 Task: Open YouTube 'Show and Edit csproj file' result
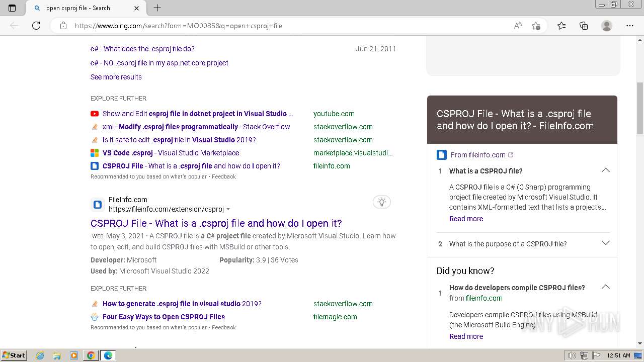pos(198,114)
